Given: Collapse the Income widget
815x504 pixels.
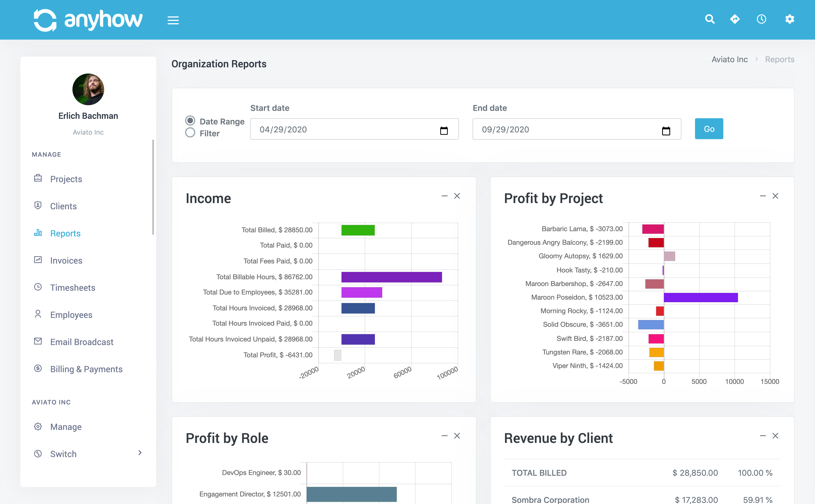Looking at the screenshot, I should tap(444, 196).
